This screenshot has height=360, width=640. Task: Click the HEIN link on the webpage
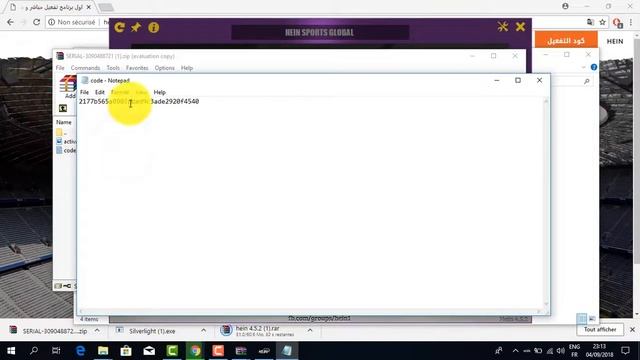coord(615,41)
